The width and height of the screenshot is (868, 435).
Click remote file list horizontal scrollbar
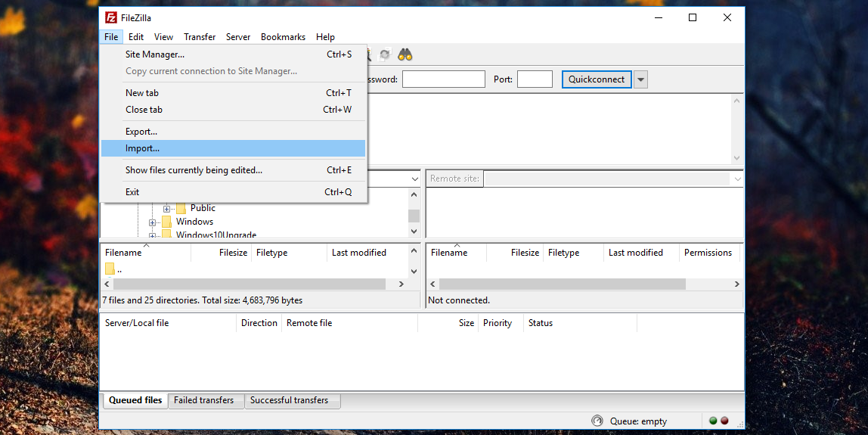pyautogui.click(x=562, y=284)
